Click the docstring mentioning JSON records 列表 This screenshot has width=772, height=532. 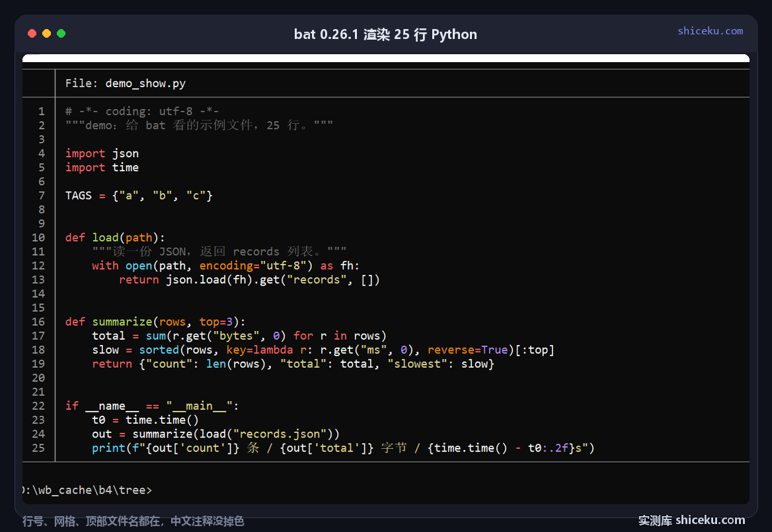(x=219, y=252)
